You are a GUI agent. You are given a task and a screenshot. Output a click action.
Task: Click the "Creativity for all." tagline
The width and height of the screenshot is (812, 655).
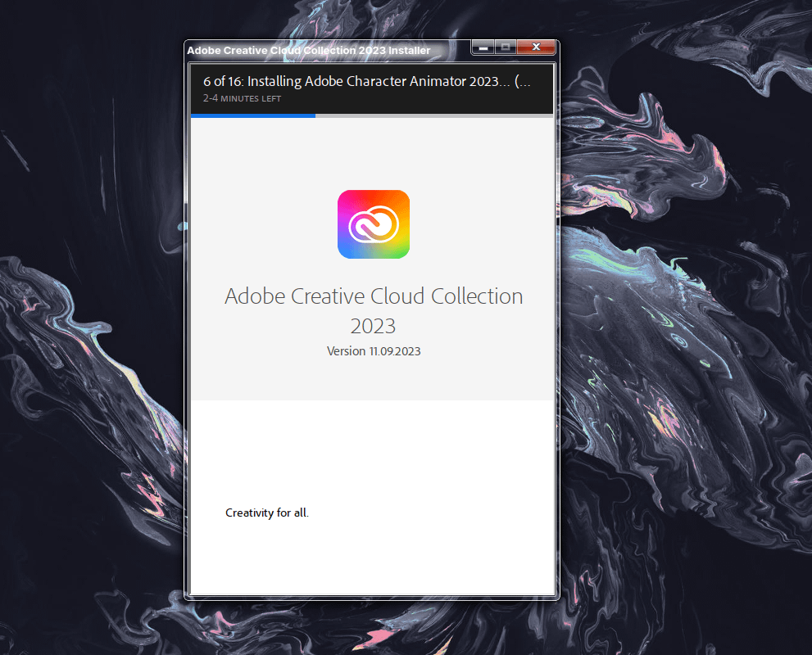click(x=267, y=513)
